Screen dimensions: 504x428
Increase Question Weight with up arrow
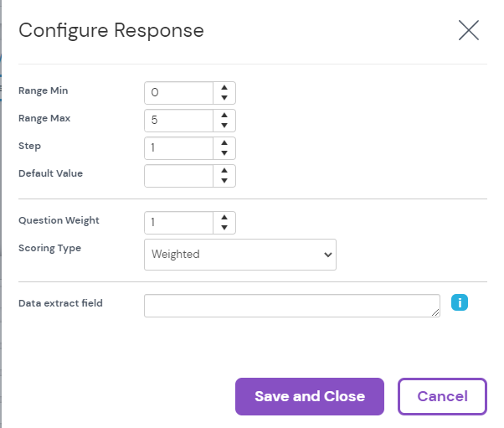[224, 217]
